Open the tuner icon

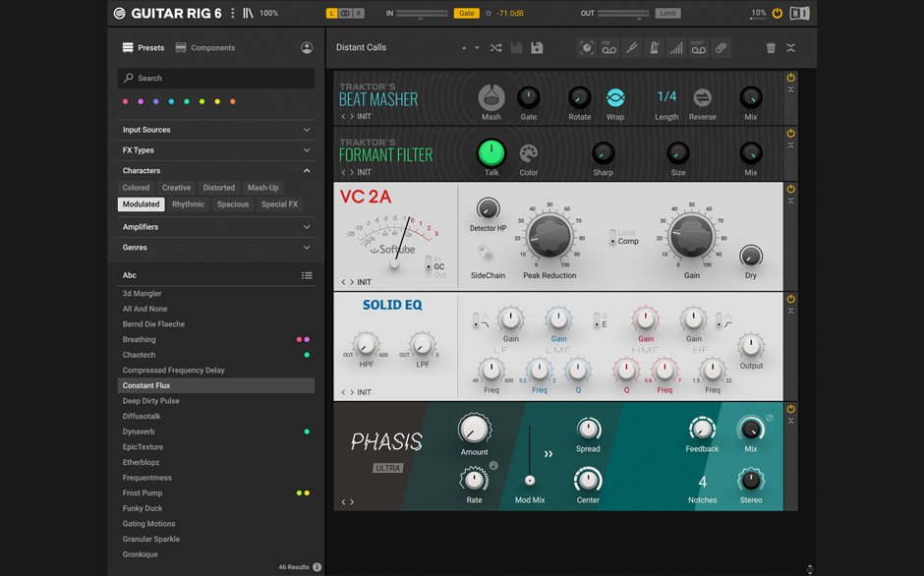[x=632, y=48]
